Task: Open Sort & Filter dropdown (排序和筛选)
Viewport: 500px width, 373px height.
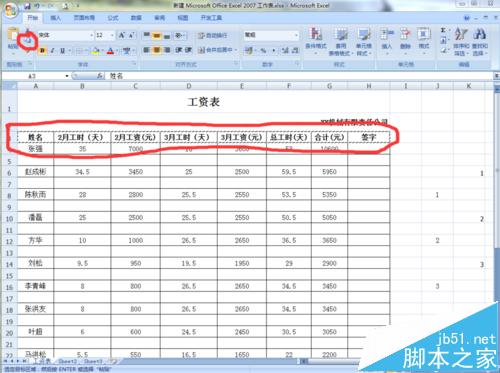Action: [461, 41]
